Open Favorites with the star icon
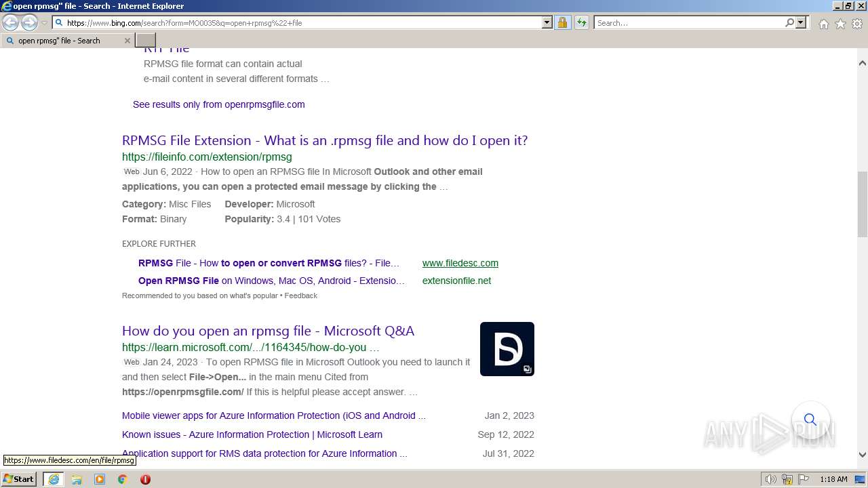 [x=840, y=24]
